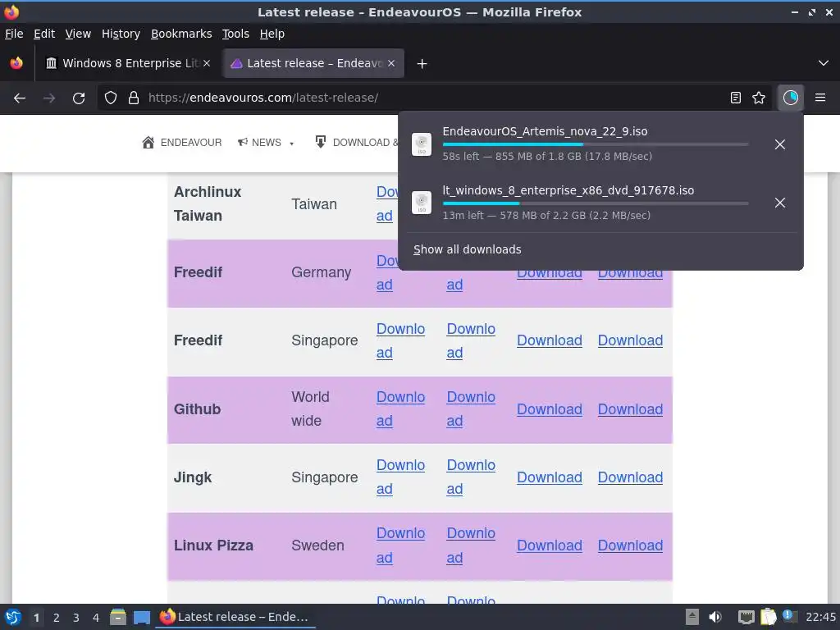
Task: Expand the NEWS menu dropdown arrow
Action: point(292,144)
